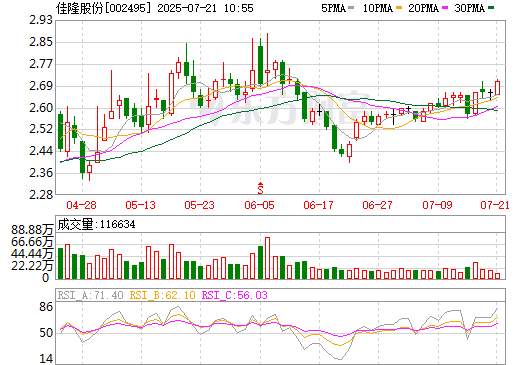Click the 成交量:116634 volume label
Screen dimensions: 520x365
(x=96, y=224)
